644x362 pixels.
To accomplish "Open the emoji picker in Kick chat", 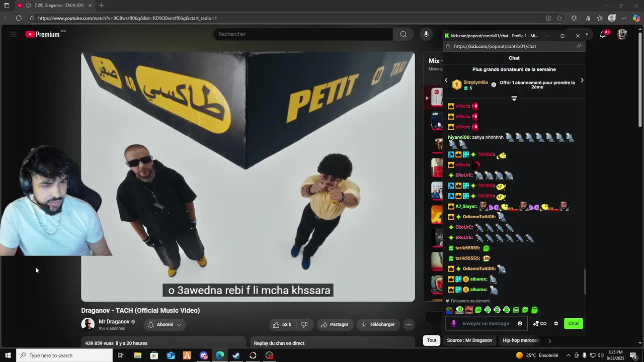I will 520,324.
